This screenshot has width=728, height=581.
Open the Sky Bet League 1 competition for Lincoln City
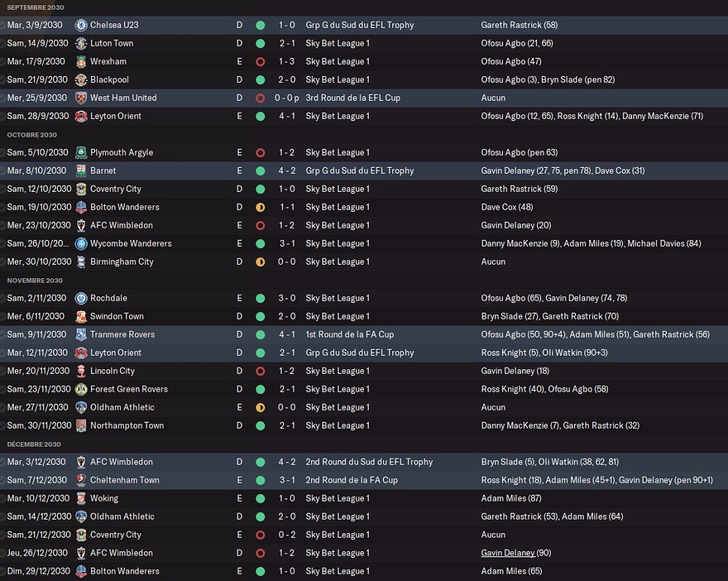[338, 371]
